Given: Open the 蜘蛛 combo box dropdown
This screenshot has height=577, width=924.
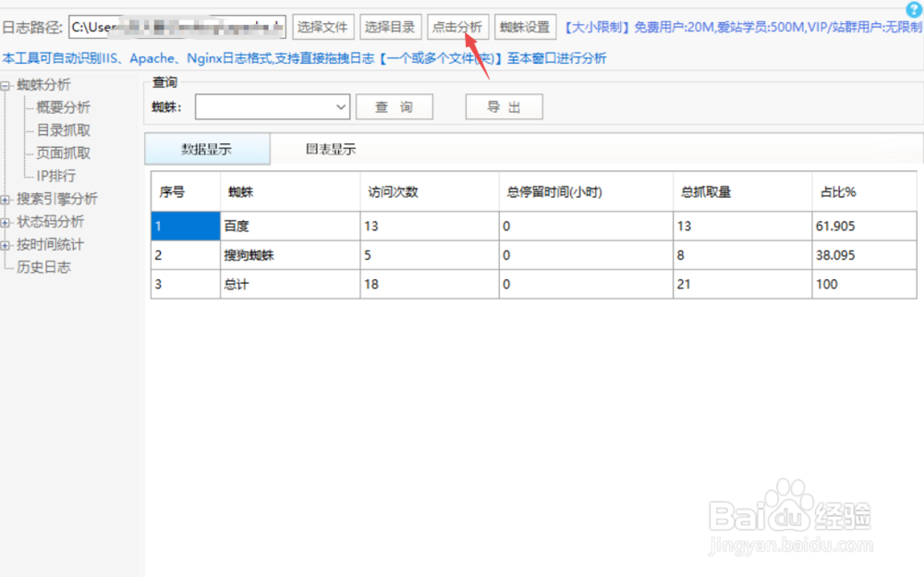Looking at the screenshot, I should (341, 106).
